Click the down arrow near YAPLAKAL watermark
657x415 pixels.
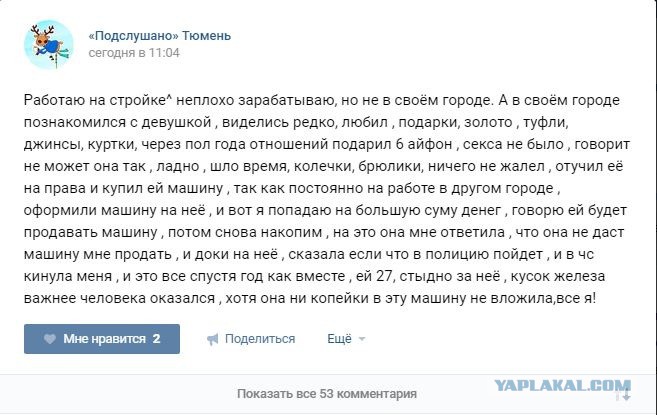click(626, 394)
